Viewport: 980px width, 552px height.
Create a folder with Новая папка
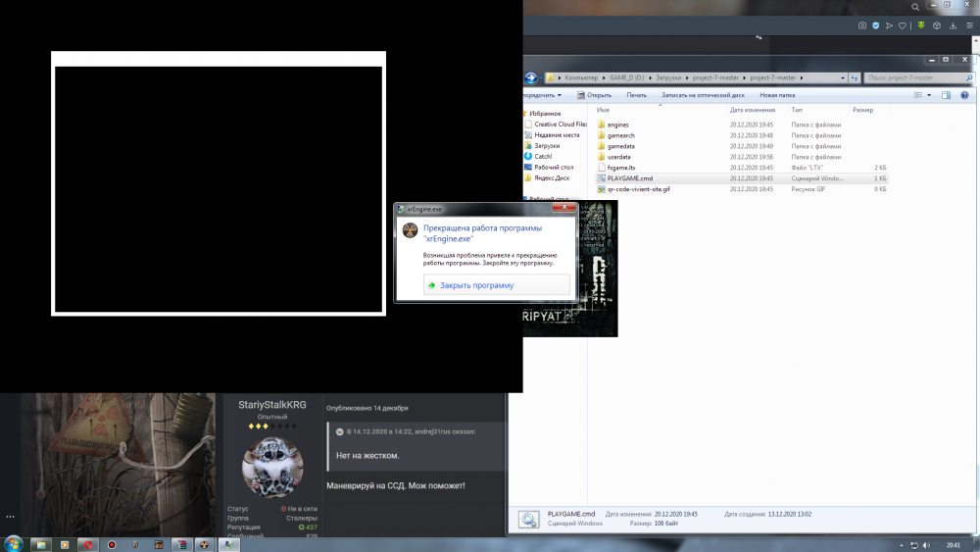tap(777, 95)
